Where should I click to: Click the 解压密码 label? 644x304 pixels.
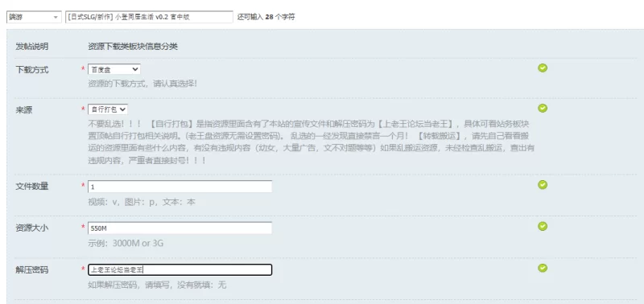point(32,270)
